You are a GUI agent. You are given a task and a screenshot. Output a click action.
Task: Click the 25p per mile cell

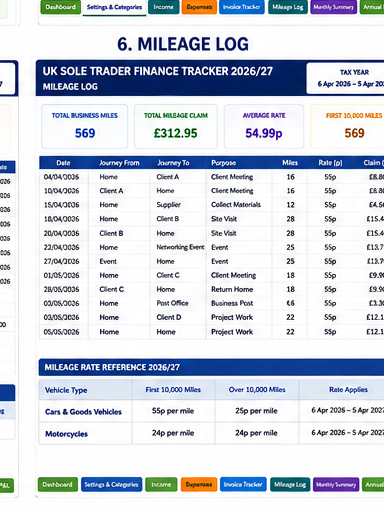click(256, 411)
